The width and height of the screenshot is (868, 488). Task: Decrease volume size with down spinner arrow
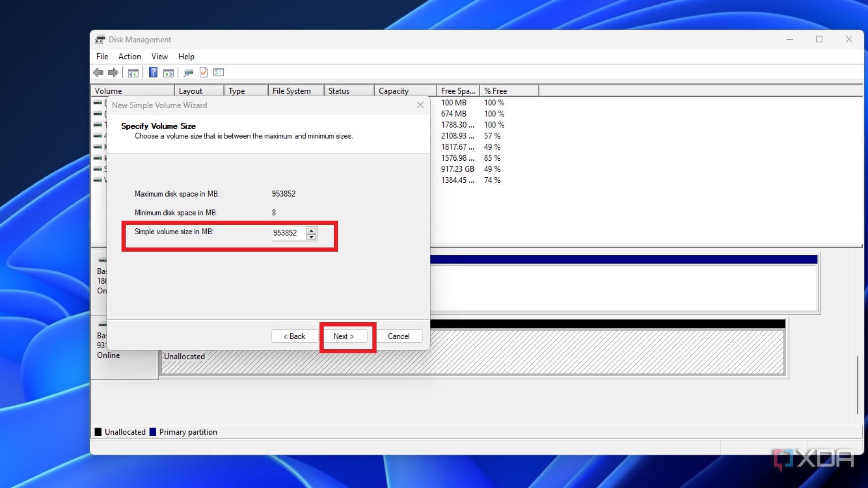click(x=312, y=237)
